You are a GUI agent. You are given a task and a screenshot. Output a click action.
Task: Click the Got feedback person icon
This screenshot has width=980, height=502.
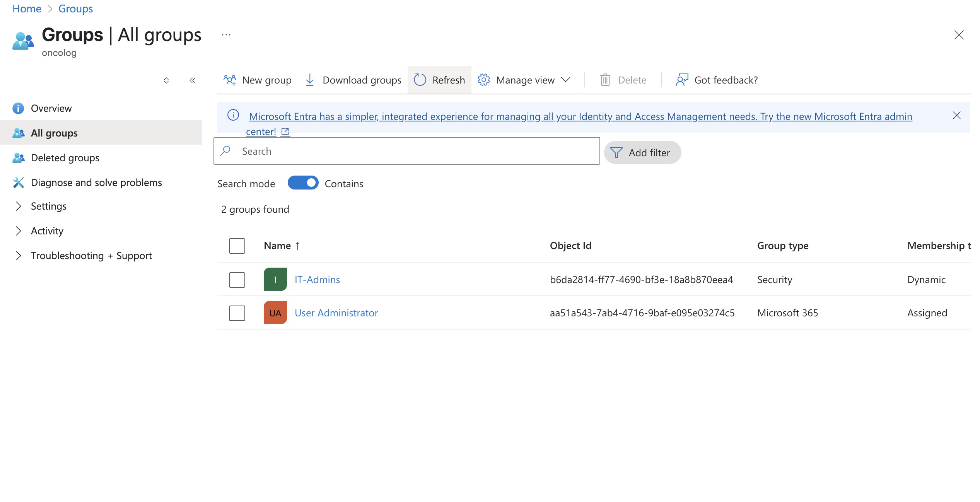[x=682, y=80]
